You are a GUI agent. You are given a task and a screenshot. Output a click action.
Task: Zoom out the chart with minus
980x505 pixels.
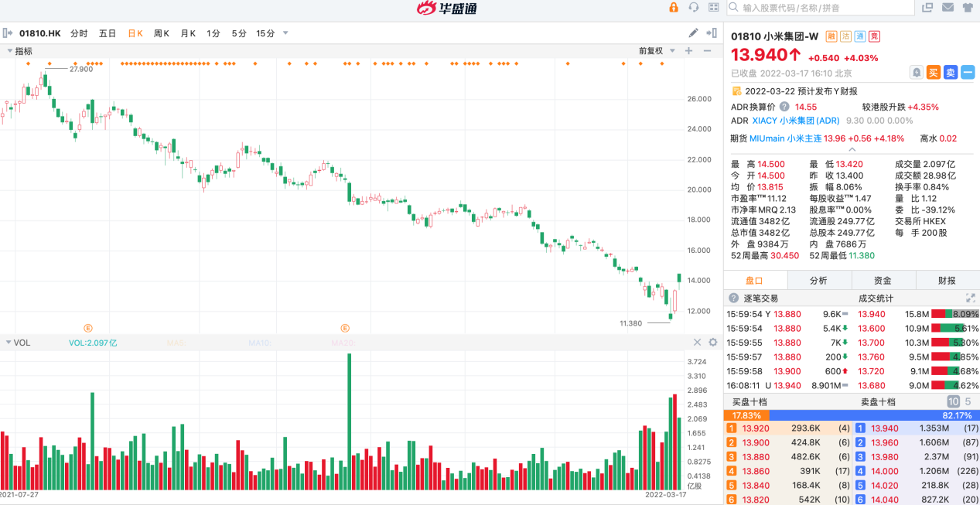(x=708, y=51)
